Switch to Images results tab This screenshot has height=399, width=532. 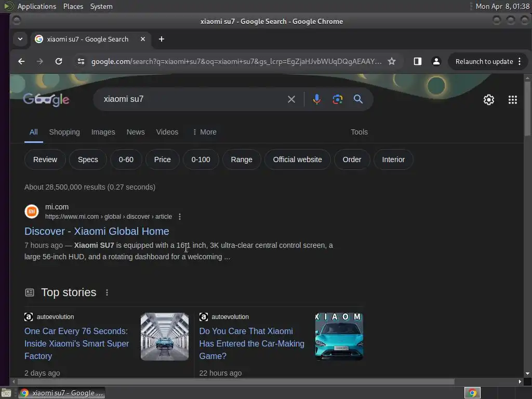point(103,132)
